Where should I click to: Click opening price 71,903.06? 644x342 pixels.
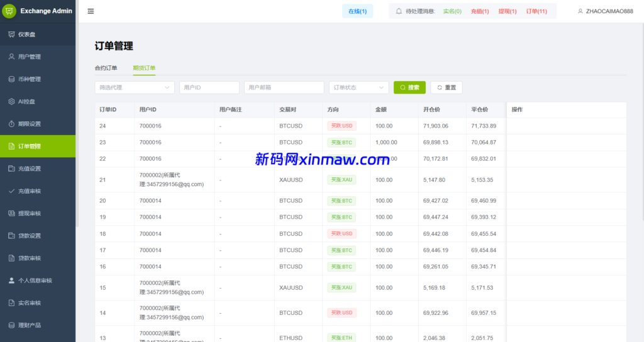436,126
